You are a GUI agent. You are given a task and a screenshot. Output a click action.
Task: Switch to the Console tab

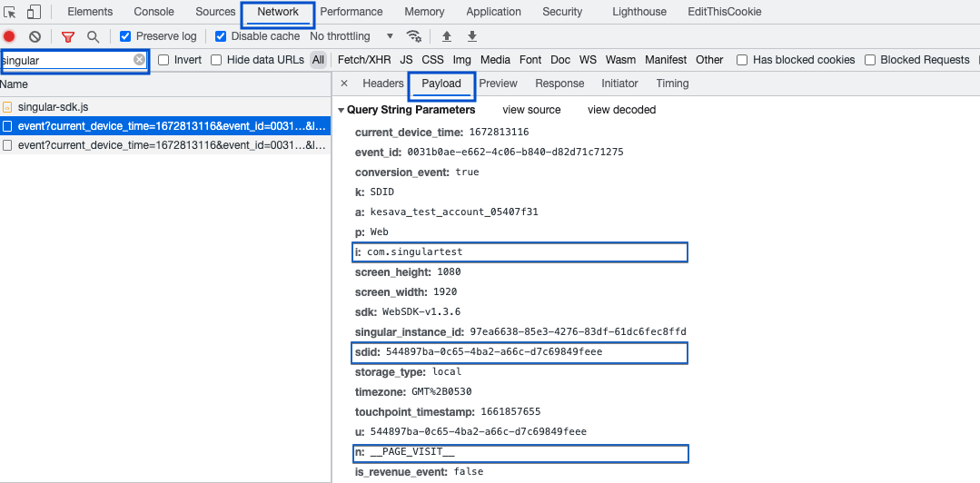pos(154,12)
